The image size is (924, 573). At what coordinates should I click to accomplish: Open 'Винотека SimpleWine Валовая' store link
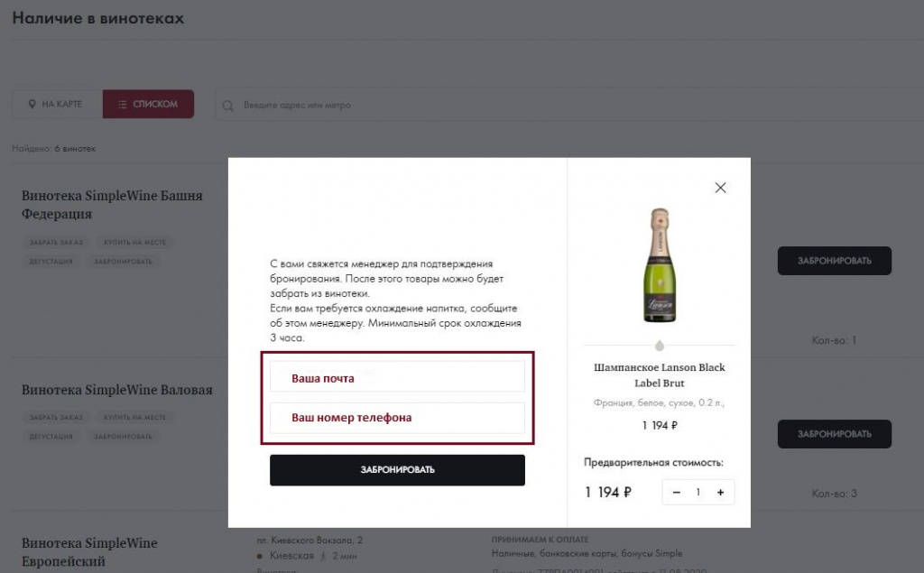pyautogui.click(x=117, y=390)
